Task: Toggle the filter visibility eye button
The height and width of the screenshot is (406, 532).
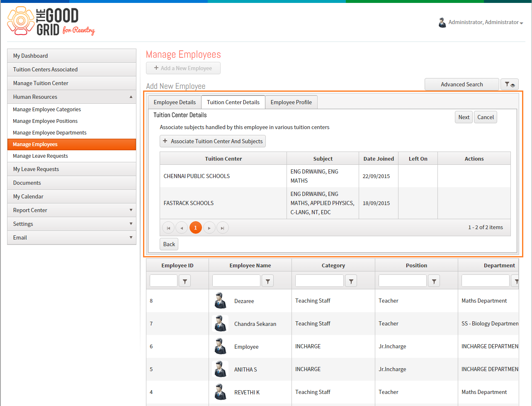Action: point(510,84)
